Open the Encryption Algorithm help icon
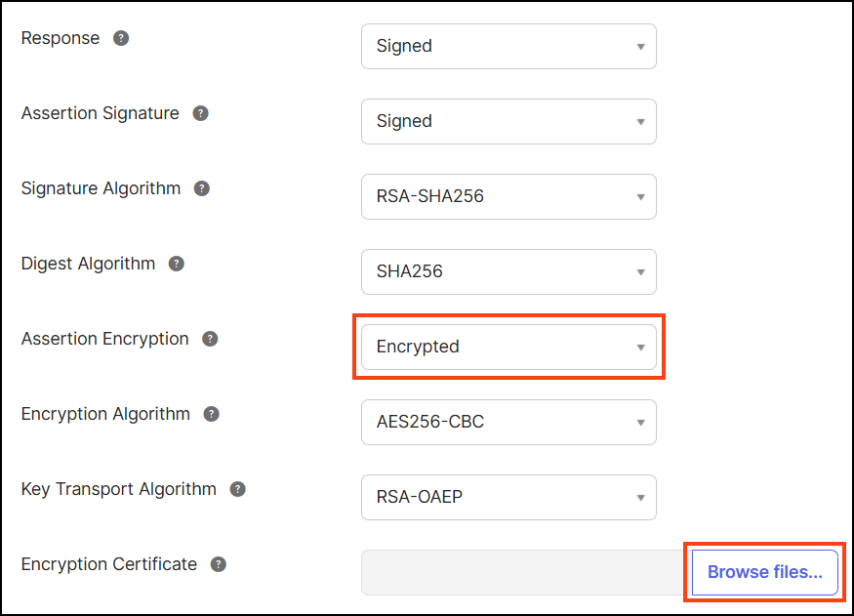Screen dimensions: 854x616 pos(211,414)
